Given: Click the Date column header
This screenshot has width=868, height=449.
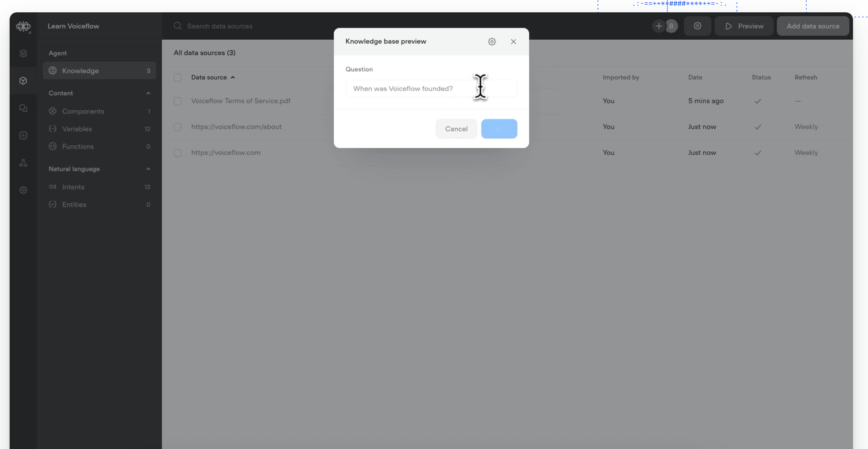Looking at the screenshot, I should [x=695, y=77].
